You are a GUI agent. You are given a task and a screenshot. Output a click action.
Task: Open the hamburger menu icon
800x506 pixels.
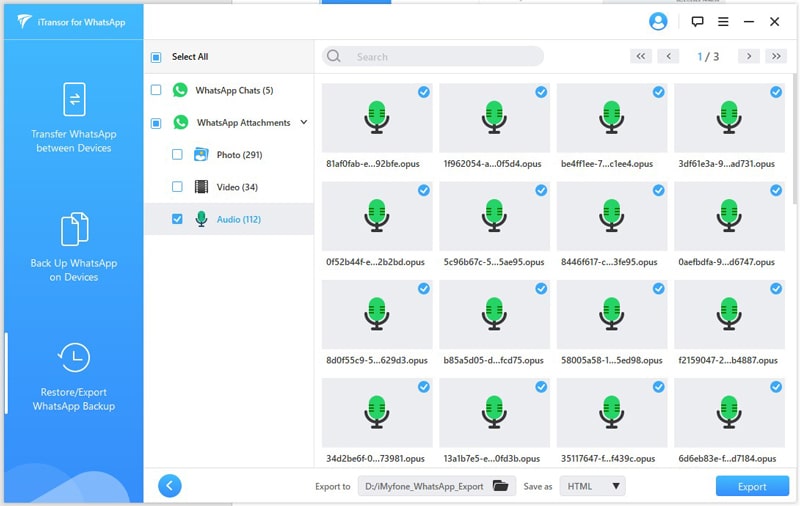point(723,21)
